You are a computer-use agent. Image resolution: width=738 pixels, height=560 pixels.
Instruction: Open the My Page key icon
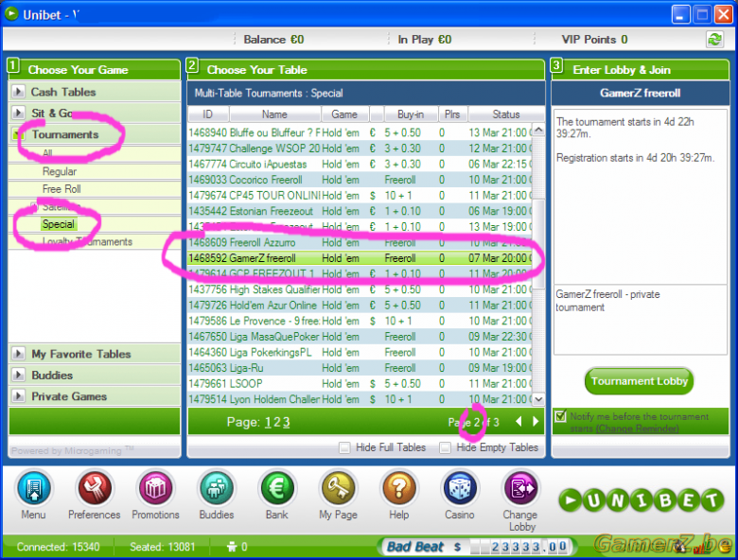338,489
